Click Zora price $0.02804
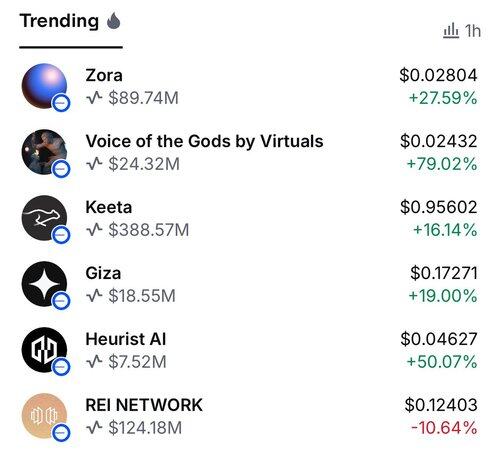The width and height of the screenshot is (500, 450). [x=438, y=75]
